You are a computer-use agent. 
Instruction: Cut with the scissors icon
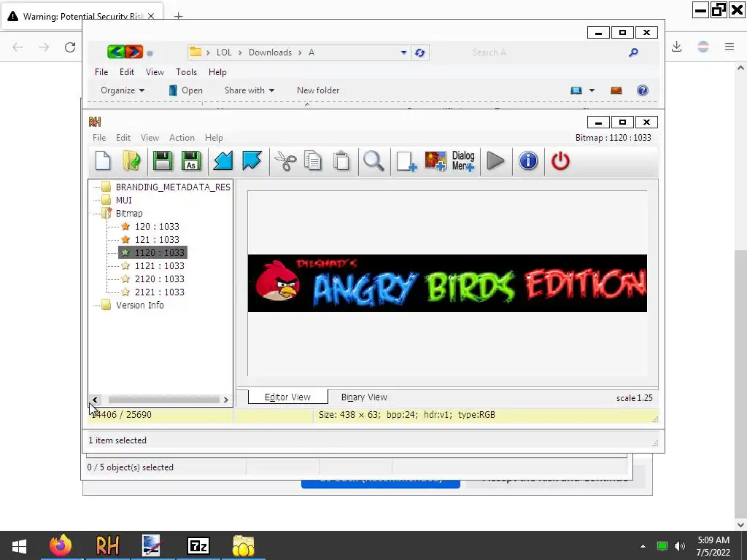point(285,161)
